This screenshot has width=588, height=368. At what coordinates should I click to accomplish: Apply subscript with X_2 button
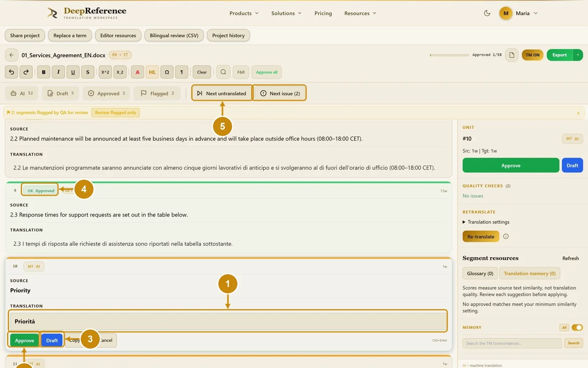120,72
